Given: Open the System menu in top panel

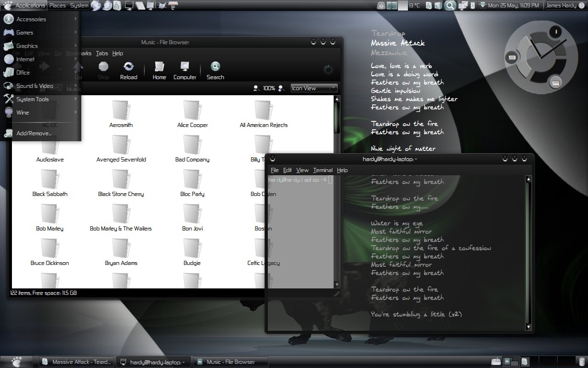Looking at the screenshot, I should 79,6.
